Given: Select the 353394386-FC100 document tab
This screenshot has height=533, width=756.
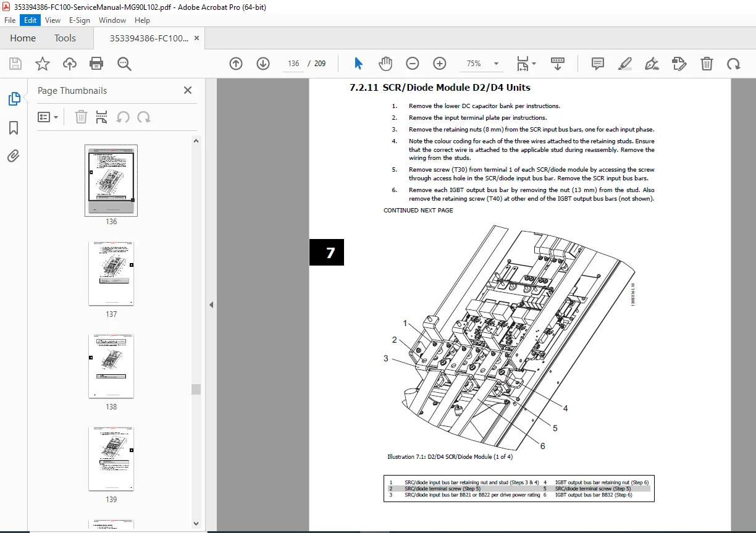Looking at the screenshot, I should pyautogui.click(x=149, y=38).
